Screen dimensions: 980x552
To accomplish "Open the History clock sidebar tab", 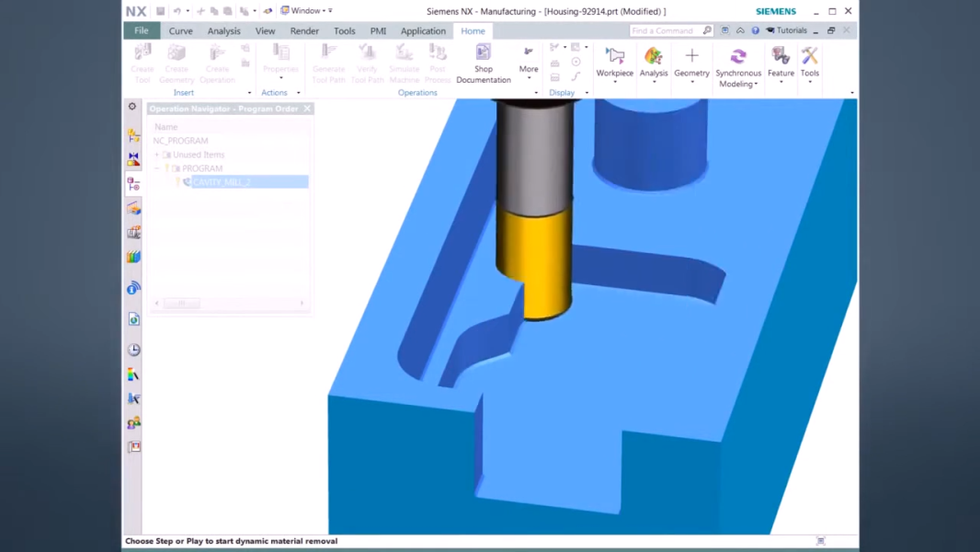I will (x=133, y=350).
